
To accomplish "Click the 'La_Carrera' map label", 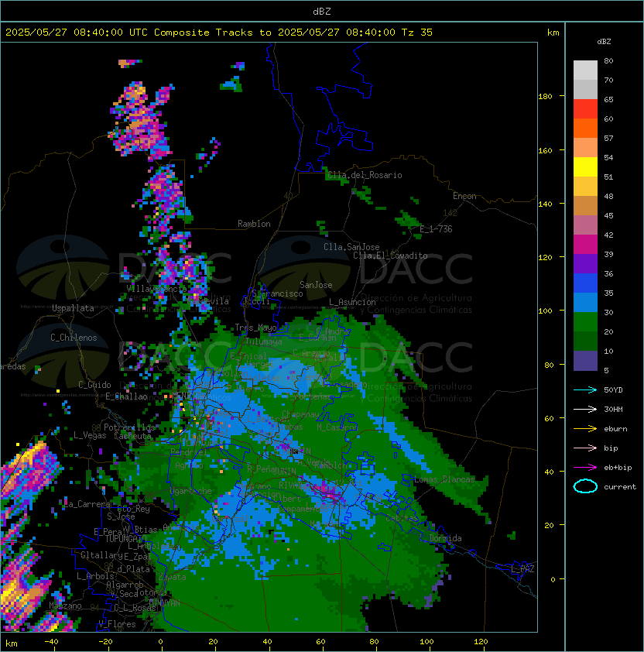I will point(87,504).
